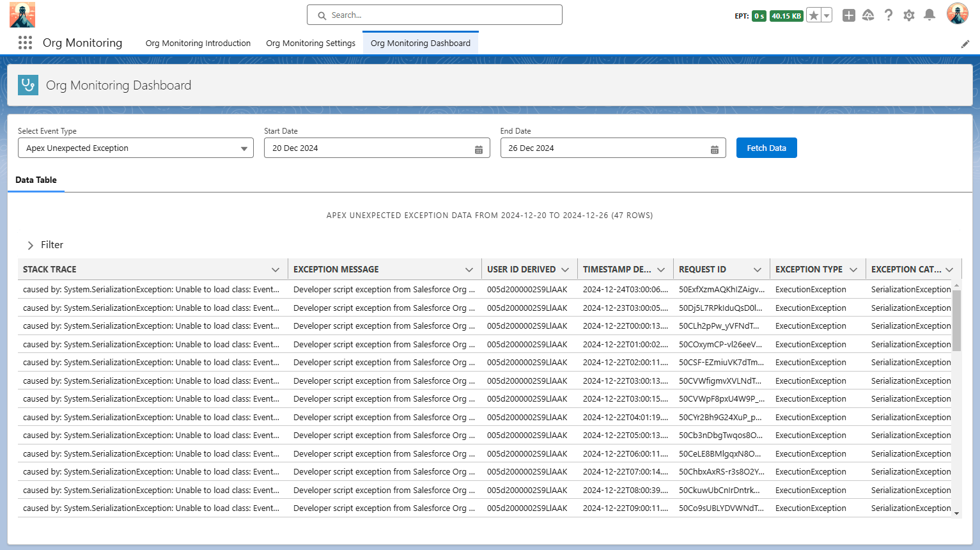Click the Fetch Data button
This screenshot has width=980, height=550.
click(766, 148)
